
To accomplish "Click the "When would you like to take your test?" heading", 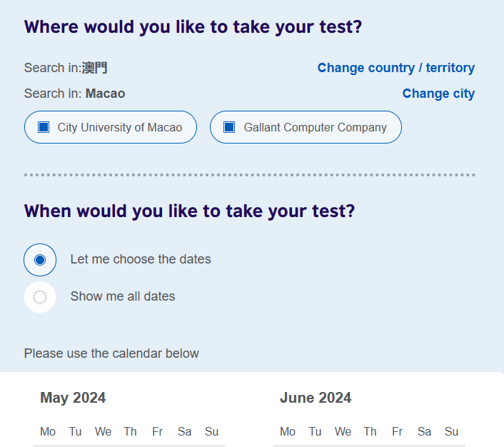I will point(189,211).
